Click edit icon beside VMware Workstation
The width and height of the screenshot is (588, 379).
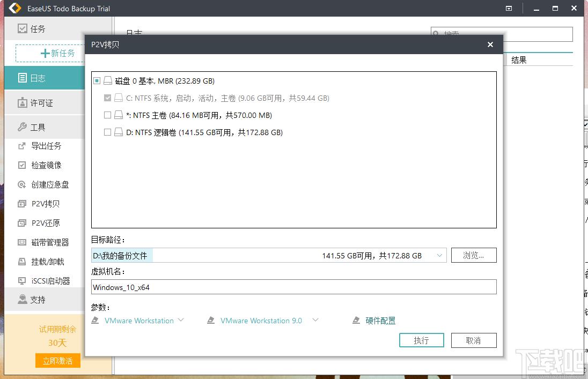[x=95, y=321]
